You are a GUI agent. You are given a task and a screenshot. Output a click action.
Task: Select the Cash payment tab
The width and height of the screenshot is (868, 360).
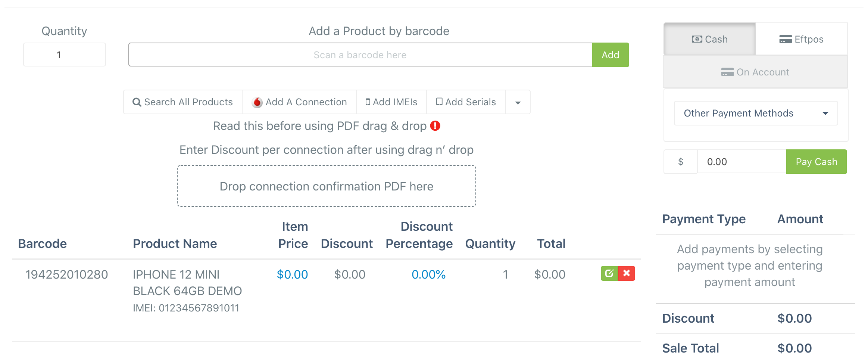tap(710, 39)
